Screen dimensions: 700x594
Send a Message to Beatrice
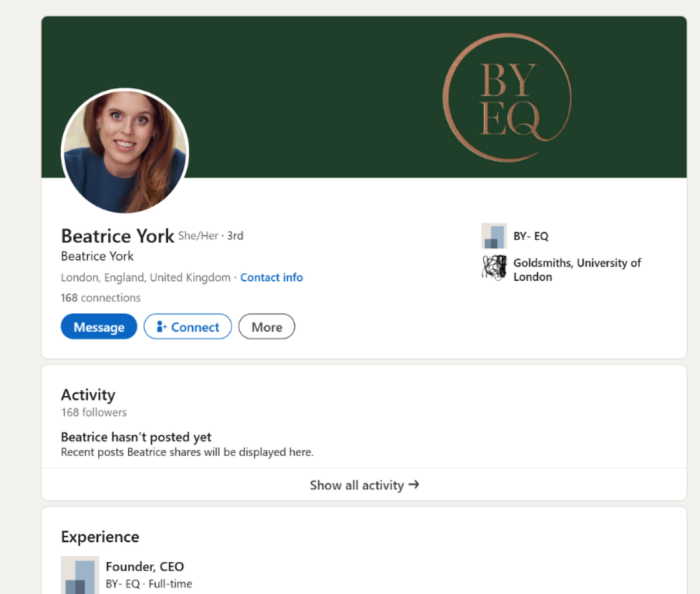click(x=99, y=327)
